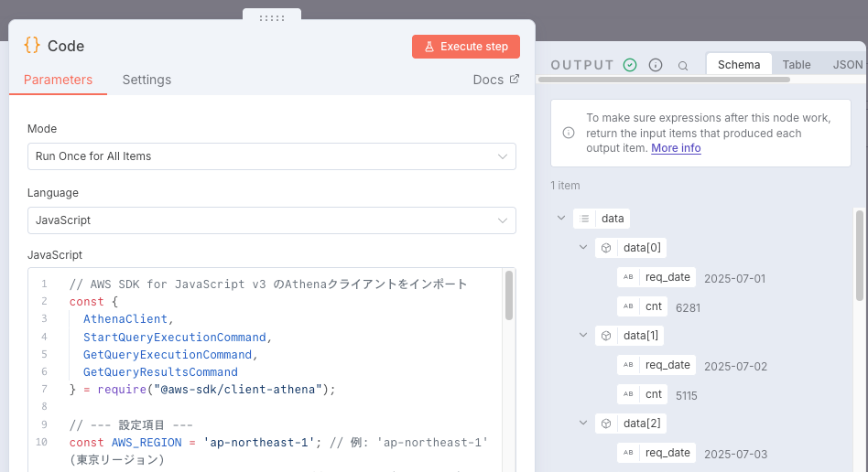Click the value 2025-07-01

click(x=734, y=278)
